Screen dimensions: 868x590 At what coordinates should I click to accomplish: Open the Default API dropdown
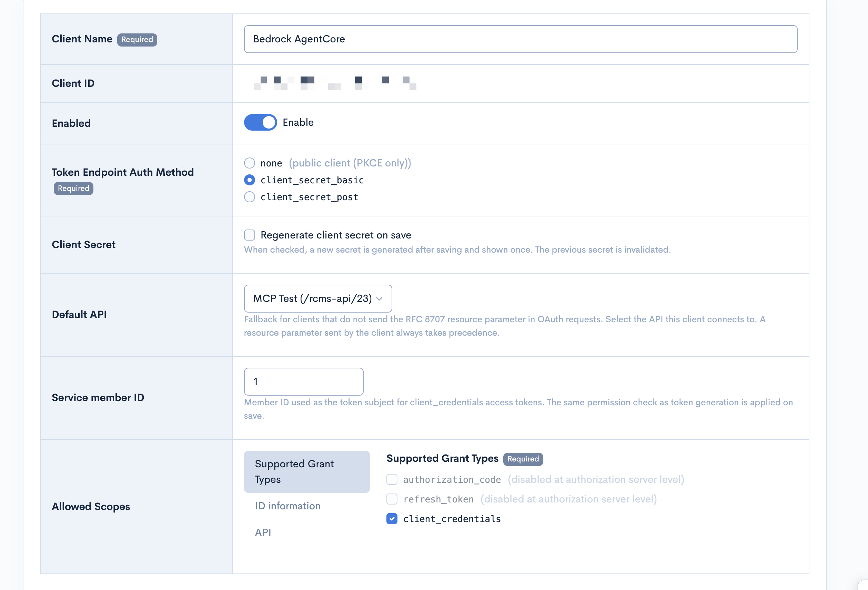318,298
